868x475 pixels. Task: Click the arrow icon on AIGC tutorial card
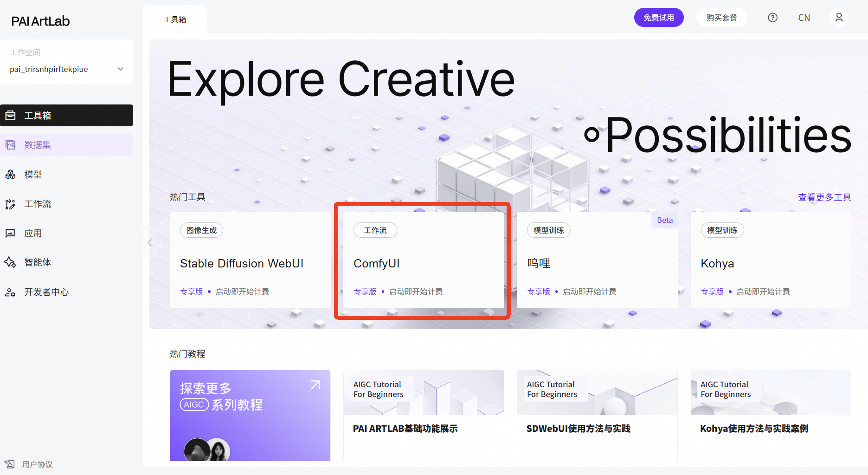coord(315,385)
